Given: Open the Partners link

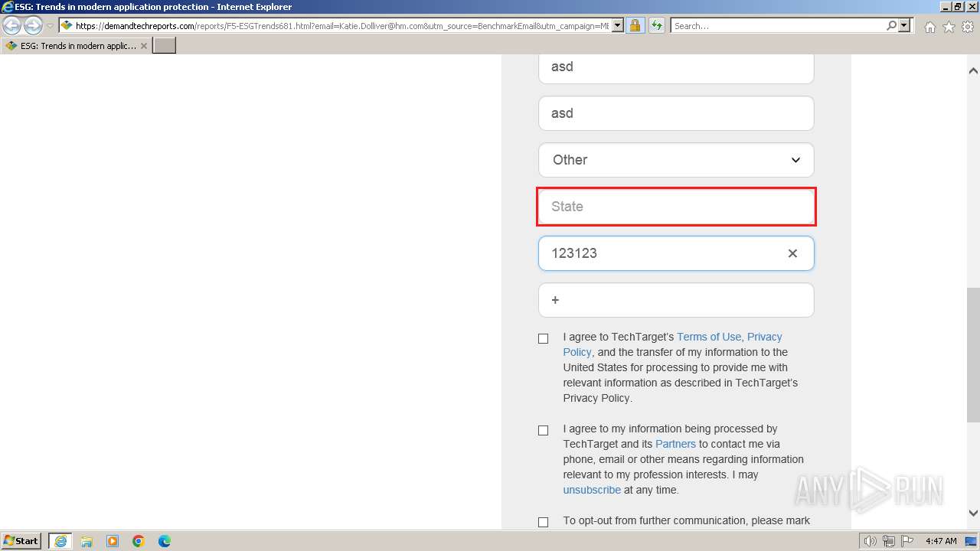Looking at the screenshot, I should pos(675,444).
